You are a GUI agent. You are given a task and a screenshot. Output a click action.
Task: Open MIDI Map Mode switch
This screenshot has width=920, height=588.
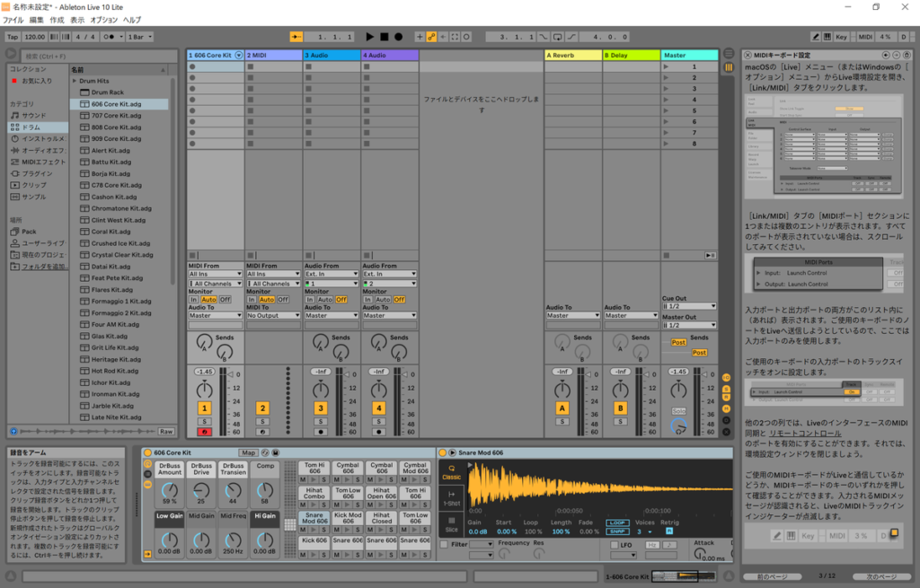point(865,36)
